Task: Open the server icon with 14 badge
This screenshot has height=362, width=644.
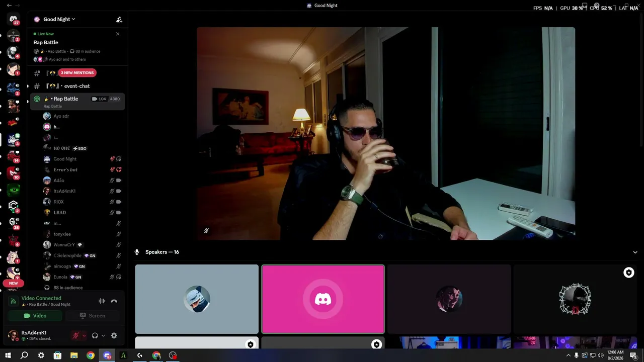Action: coord(13,155)
